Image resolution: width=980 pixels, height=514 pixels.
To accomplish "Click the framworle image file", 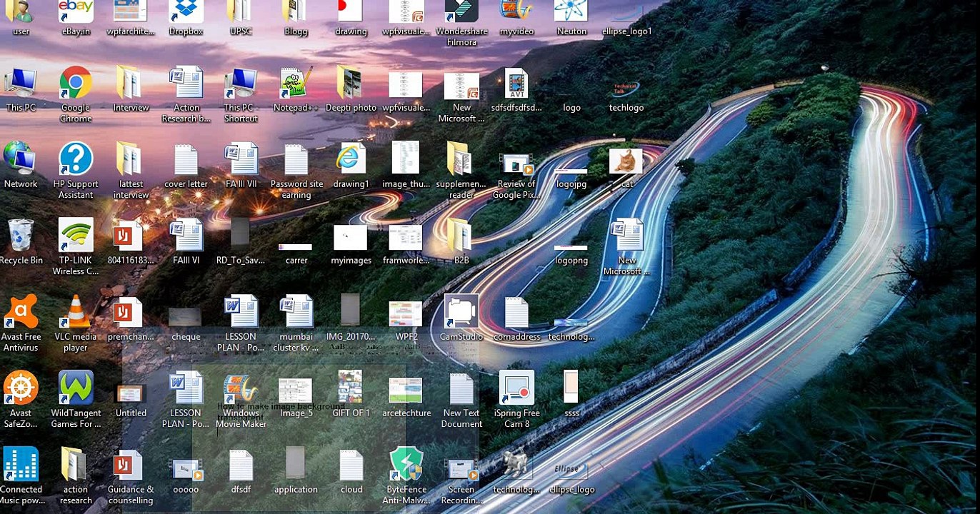I will pos(406,237).
